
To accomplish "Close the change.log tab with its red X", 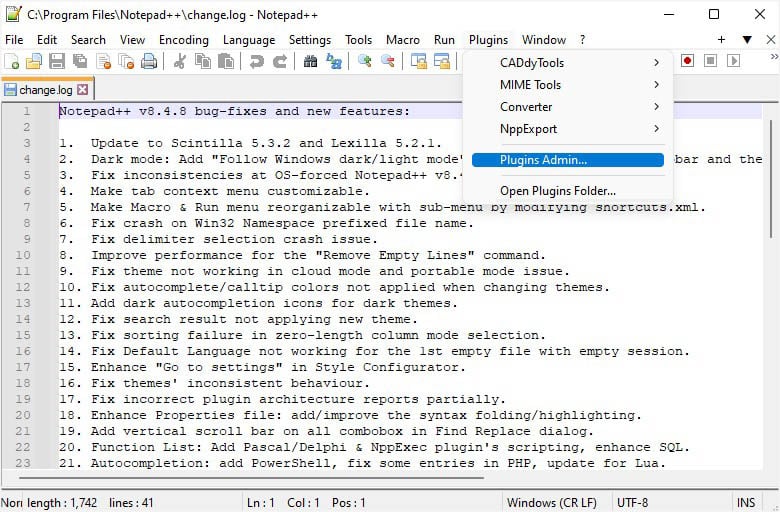I will coord(83,90).
